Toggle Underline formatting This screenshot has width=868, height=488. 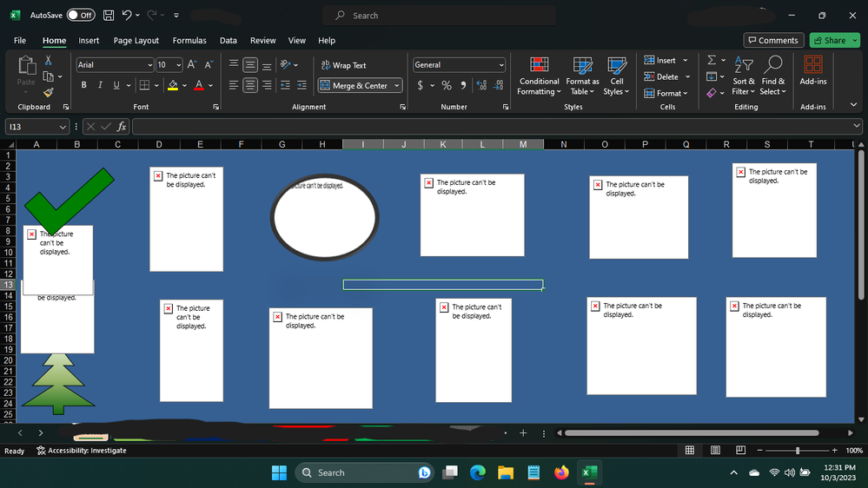116,85
